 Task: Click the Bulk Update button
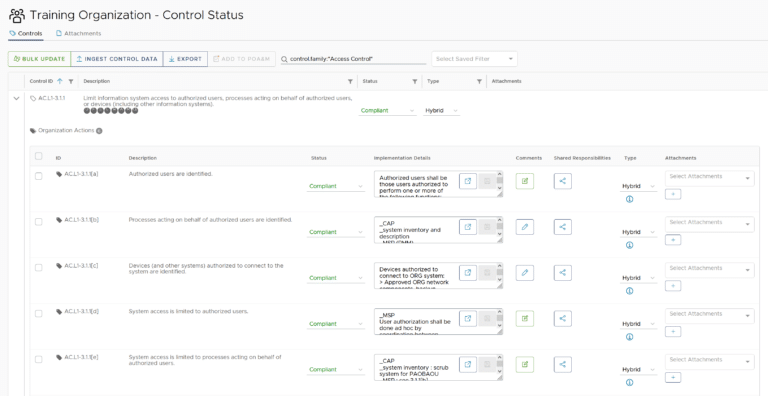tap(40, 59)
